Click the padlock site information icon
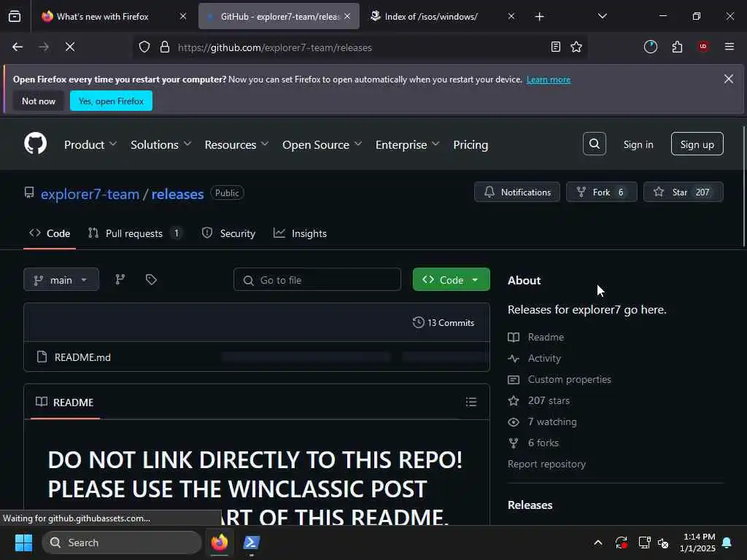 click(x=165, y=47)
